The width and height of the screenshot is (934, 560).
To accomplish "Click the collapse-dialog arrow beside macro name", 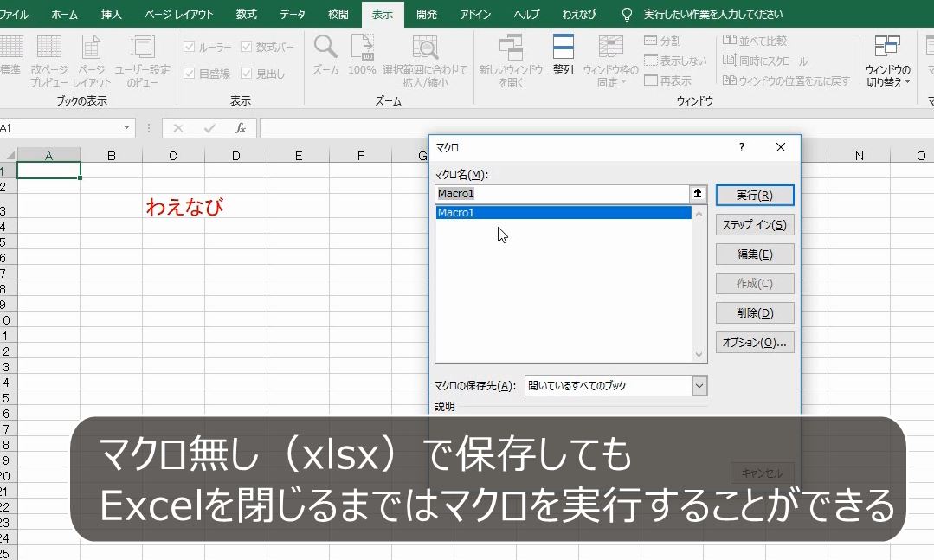I will [698, 194].
